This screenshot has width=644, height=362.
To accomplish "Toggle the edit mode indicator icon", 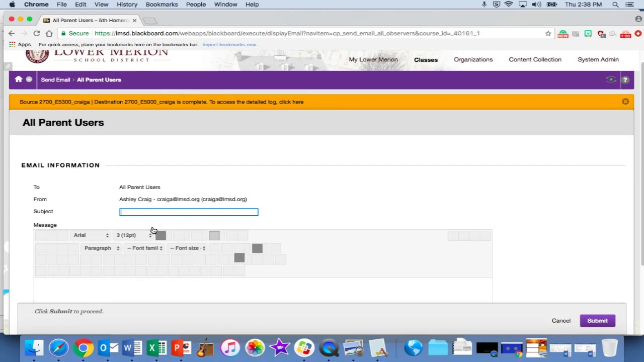I will tap(611, 79).
